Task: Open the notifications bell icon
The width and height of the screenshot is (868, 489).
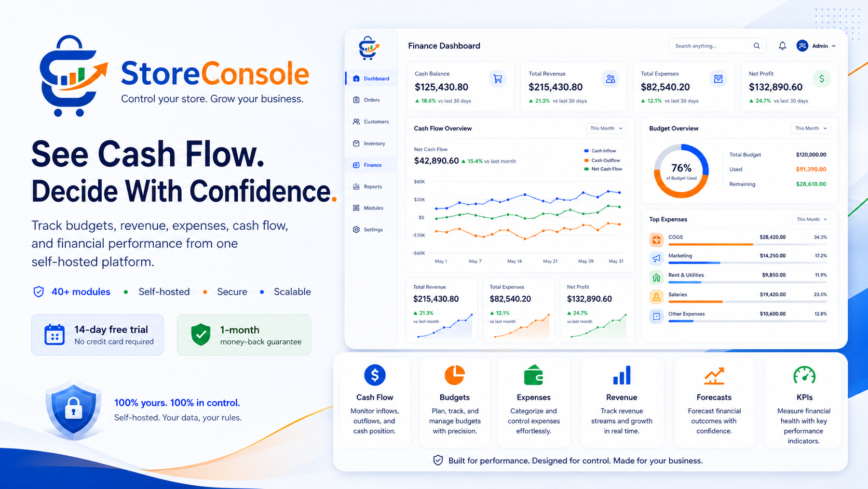Action: click(782, 46)
